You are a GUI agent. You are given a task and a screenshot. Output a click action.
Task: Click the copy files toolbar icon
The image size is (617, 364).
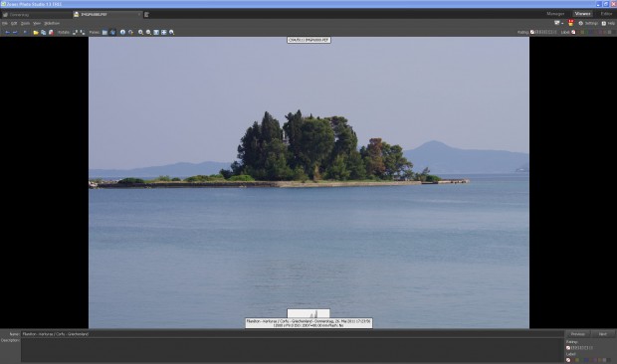coord(43,32)
